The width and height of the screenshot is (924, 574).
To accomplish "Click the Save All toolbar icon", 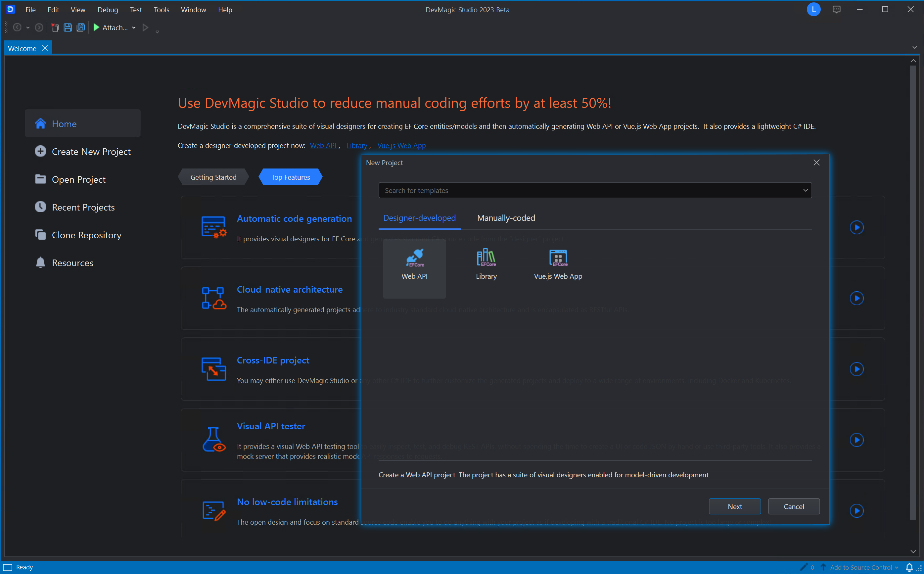I will click(x=80, y=27).
